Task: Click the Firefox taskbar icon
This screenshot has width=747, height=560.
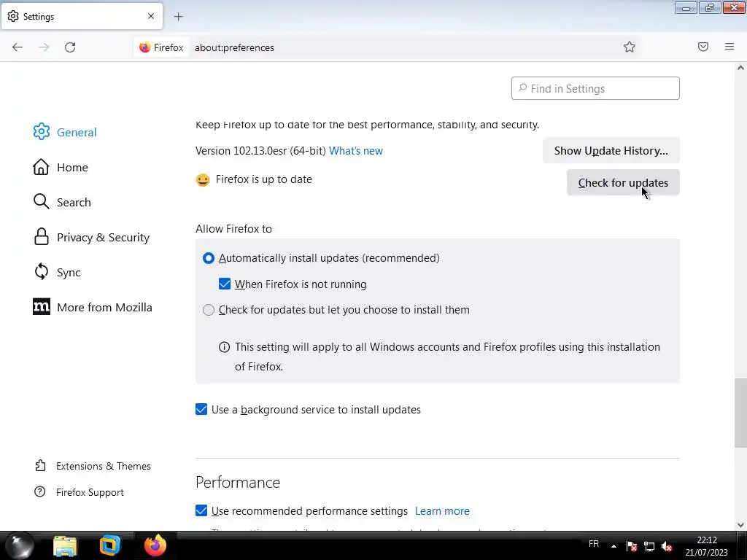Action: tap(155, 545)
